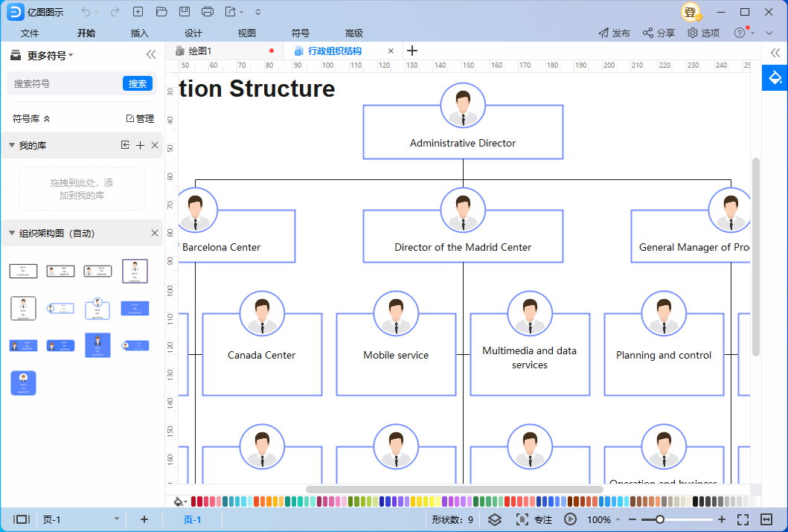
Task: Collapse the left symbol panel
Action: pyautogui.click(x=151, y=55)
